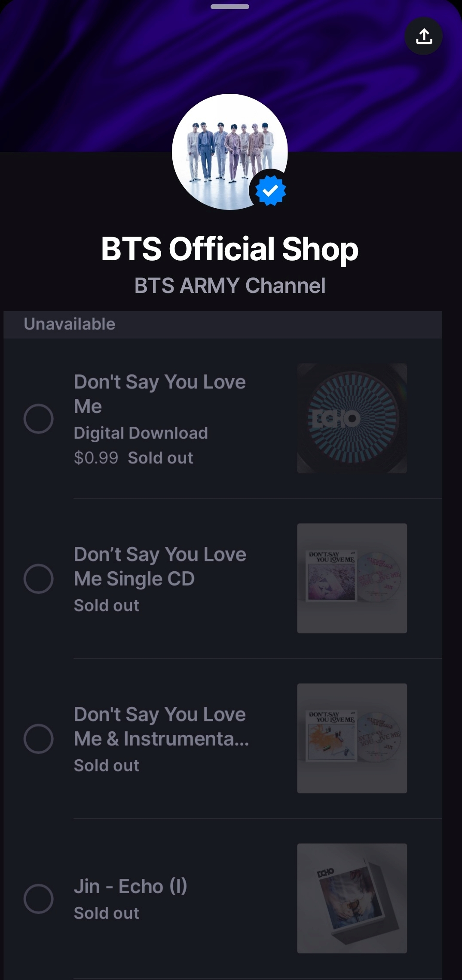Screen dimensions: 462x980
Task: Click the Jin - Echo (I) title
Action: click(131, 887)
